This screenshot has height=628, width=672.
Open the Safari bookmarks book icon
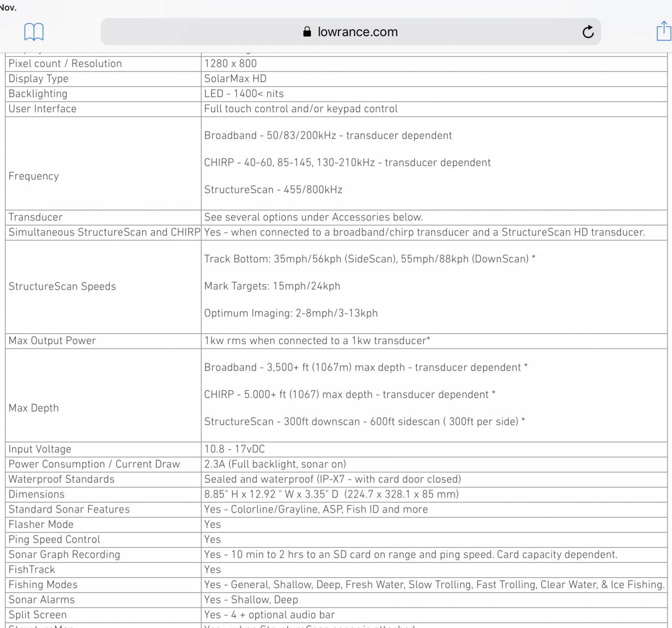click(34, 32)
